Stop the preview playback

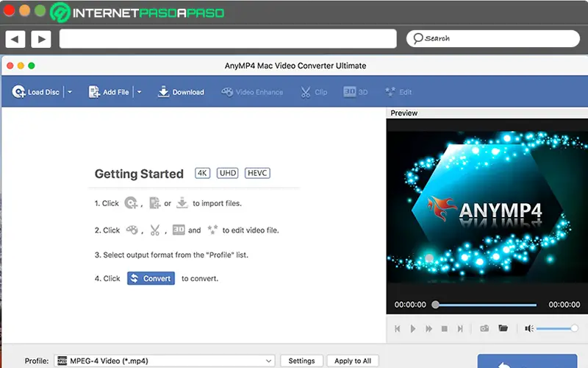[x=445, y=328]
